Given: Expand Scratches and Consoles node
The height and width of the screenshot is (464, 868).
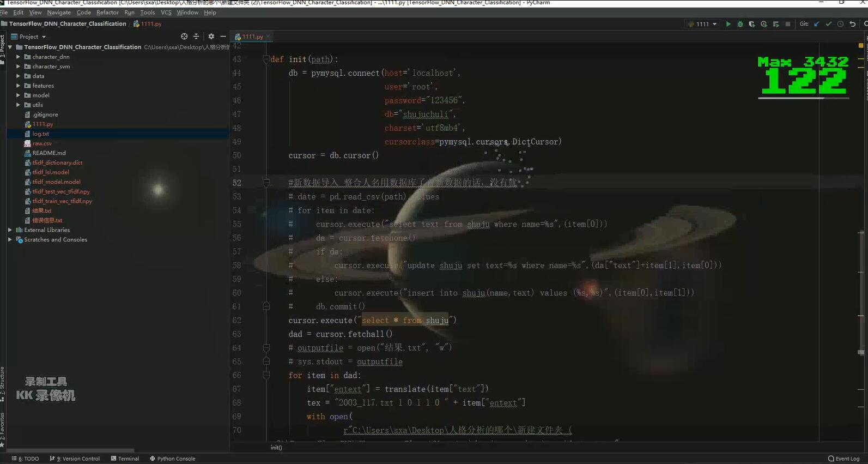Looking at the screenshot, I should click(10, 239).
